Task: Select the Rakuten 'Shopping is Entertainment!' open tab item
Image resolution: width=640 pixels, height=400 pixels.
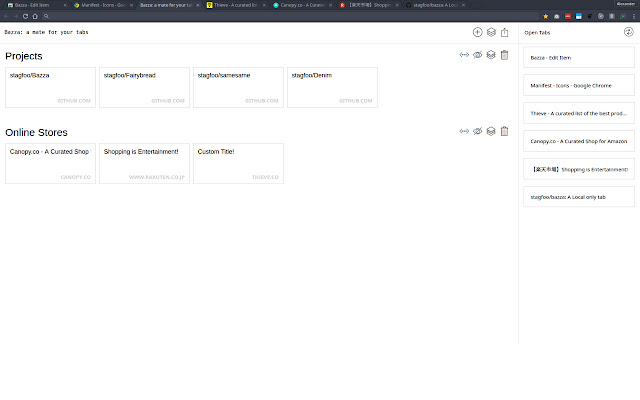Action: coord(579,169)
